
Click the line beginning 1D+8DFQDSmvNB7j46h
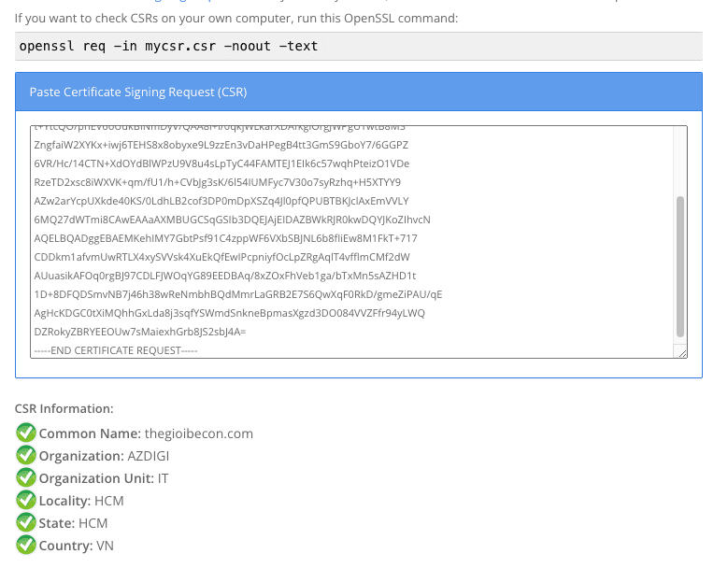click(x=238, y=294)
